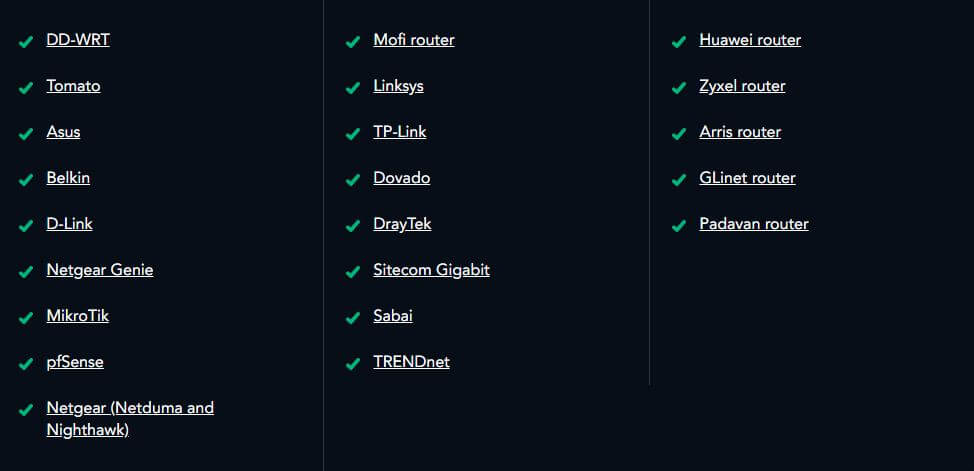Viewport: 974px width, 471px height.
Task: Open the Linksys link
Action: [399, 86]
